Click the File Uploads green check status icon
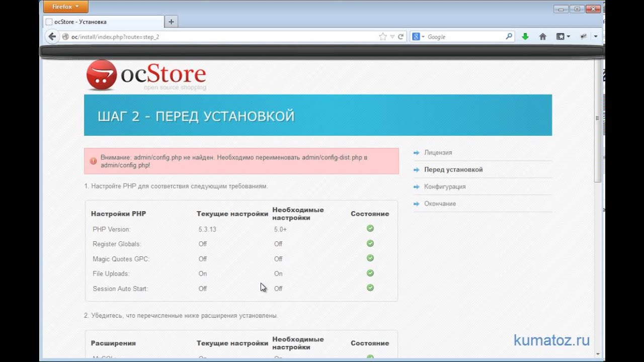644x362 pixels. [370, 273]
